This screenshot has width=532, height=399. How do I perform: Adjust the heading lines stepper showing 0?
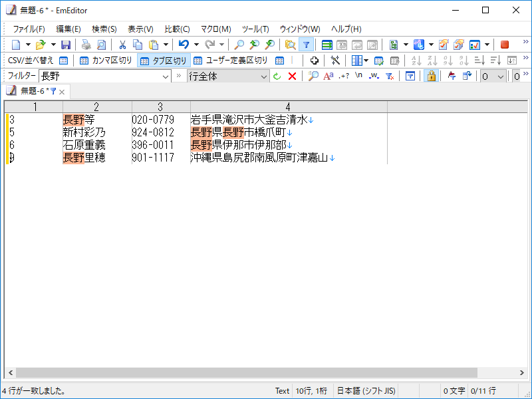492,75
